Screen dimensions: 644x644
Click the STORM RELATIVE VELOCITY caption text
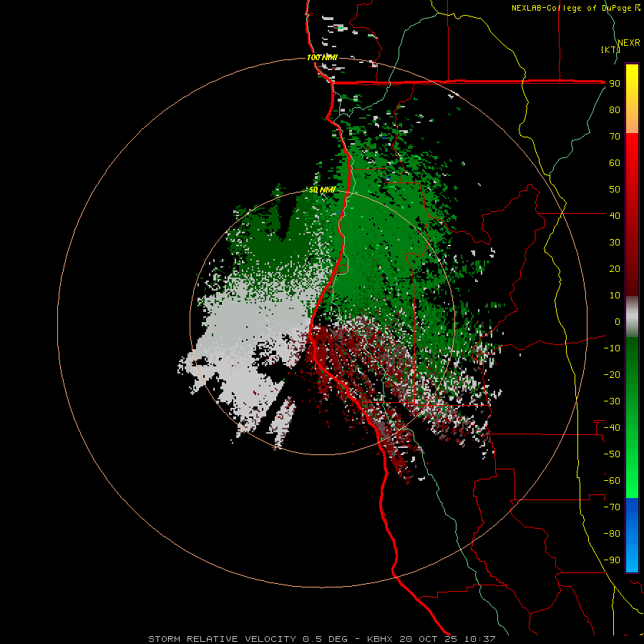point(222,639)
